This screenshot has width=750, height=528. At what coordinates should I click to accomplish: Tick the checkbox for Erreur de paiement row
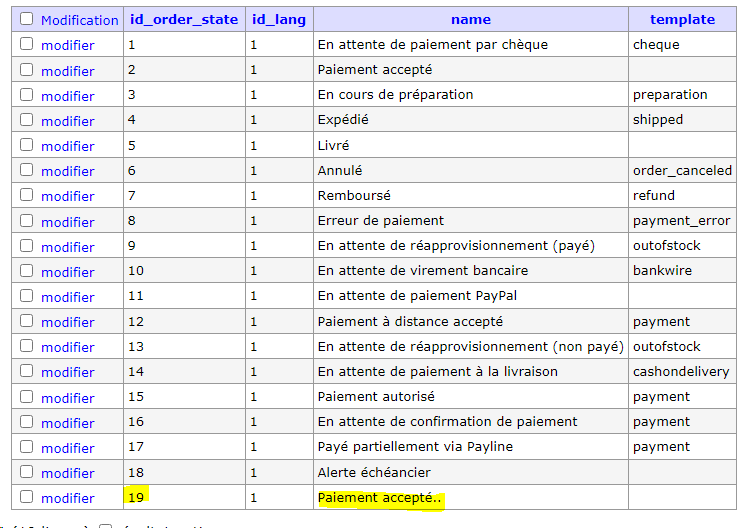pos(26,220)
